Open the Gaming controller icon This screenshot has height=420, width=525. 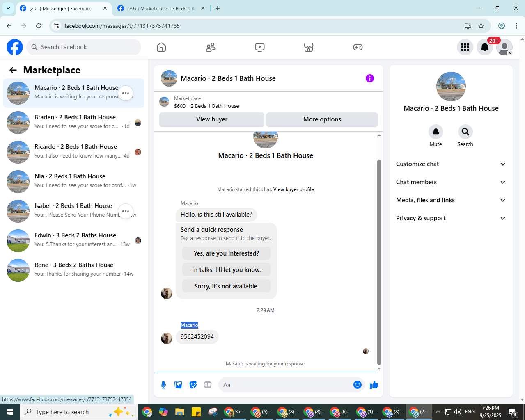point(358,47)
